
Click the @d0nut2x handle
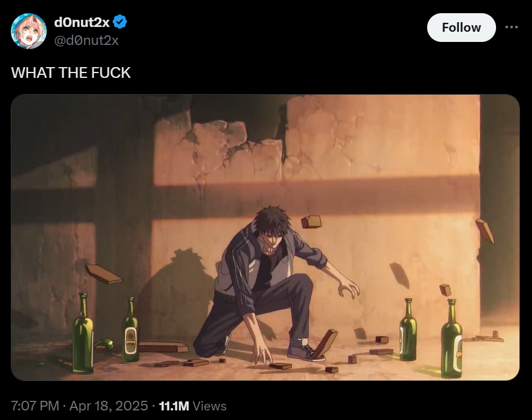point(86,40)
